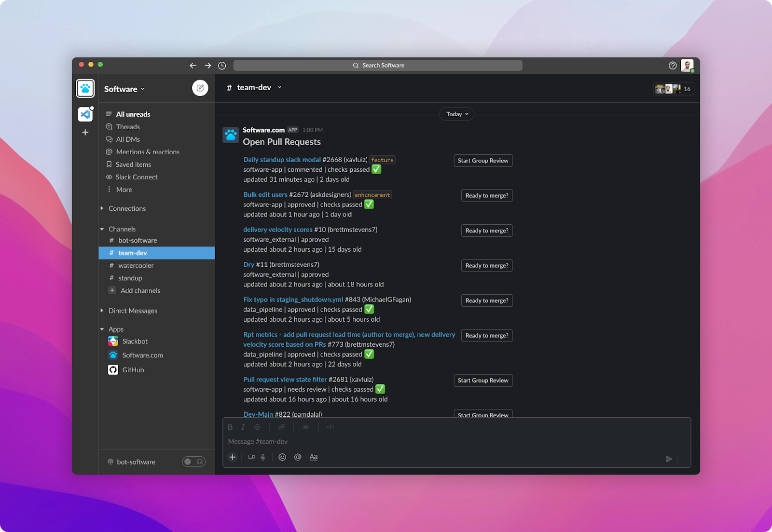Open Pull request view state filter link
772x532 pixels.
click(x=285, y=380)
